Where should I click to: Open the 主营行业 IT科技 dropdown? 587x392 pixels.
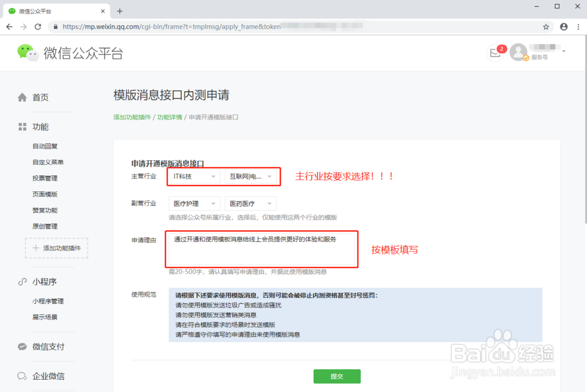(194, 177)
